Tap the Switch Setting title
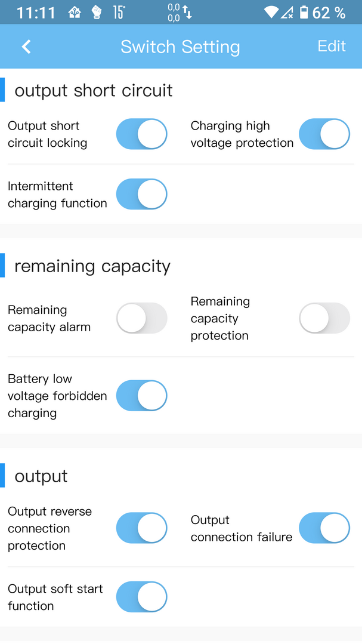The height and width of the screenshot is (644, 362). point(180,47)
